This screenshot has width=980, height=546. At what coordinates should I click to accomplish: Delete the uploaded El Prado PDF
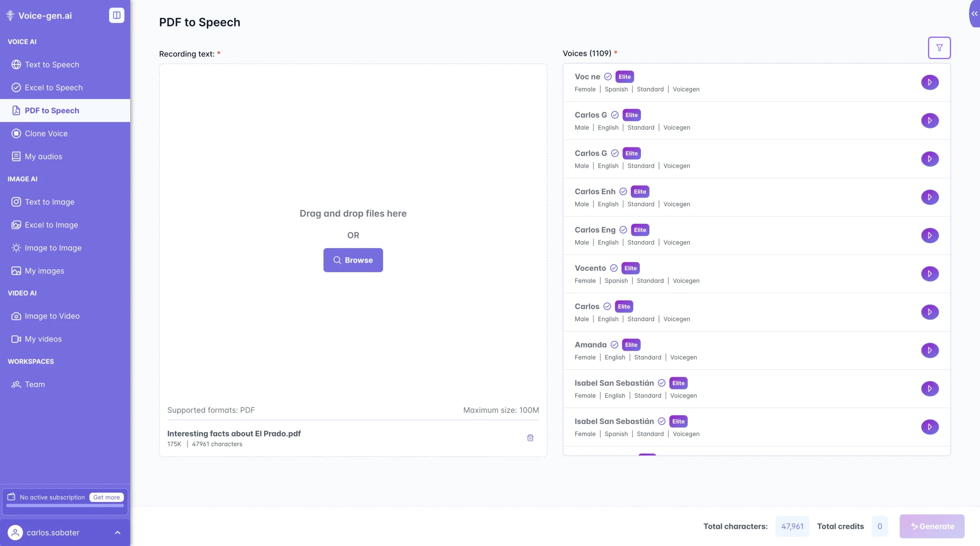(x=530, y=437)
